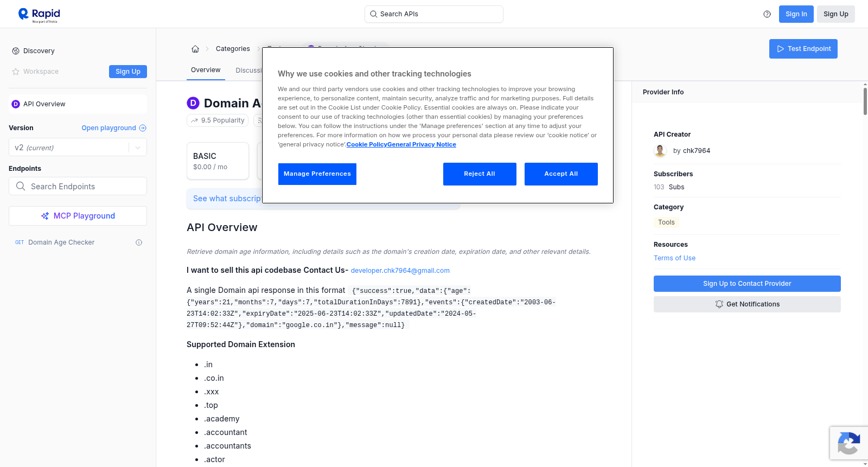868x467 pixels.
Task: Click info icon beside Domain Age Checker
Action: pyautogui.click(x=139, y=242)
